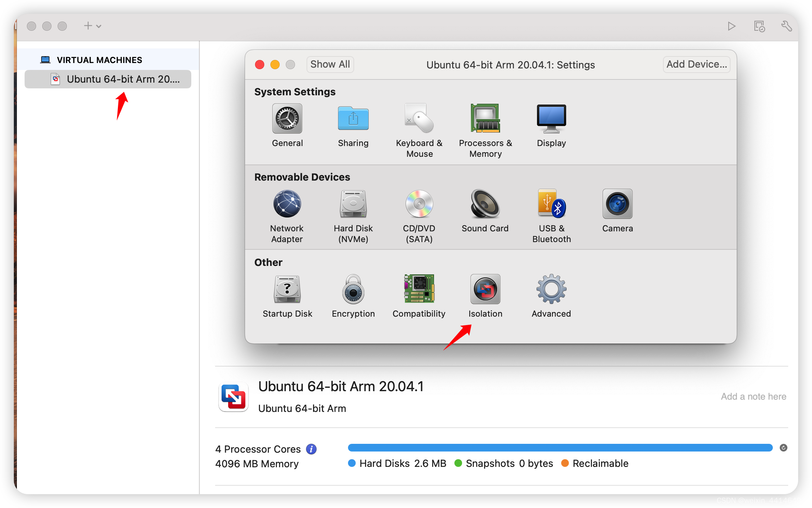
Task: Click refresh icon beside disk usage bar
Action: point(784,448)
